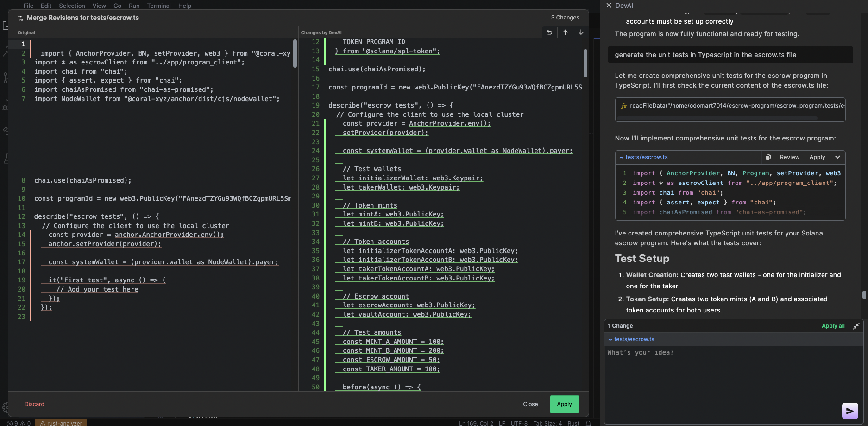Open the Help menu

[185, 6]
